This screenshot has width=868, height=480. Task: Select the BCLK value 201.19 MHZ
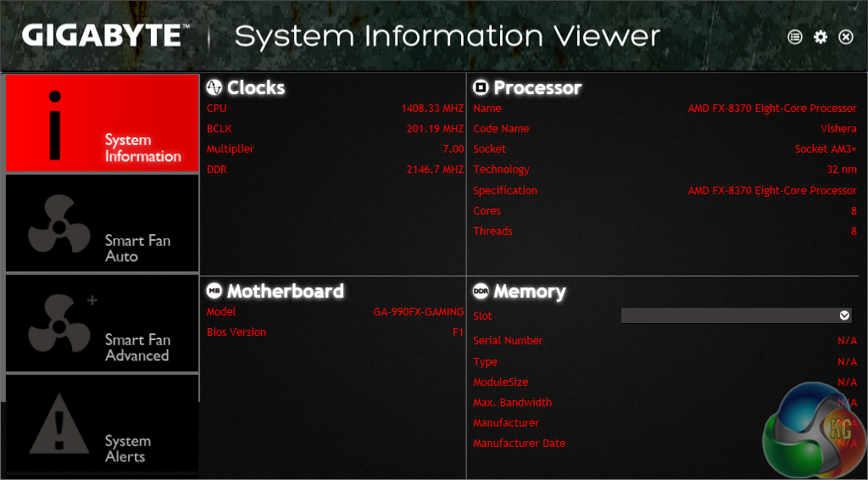435,128
